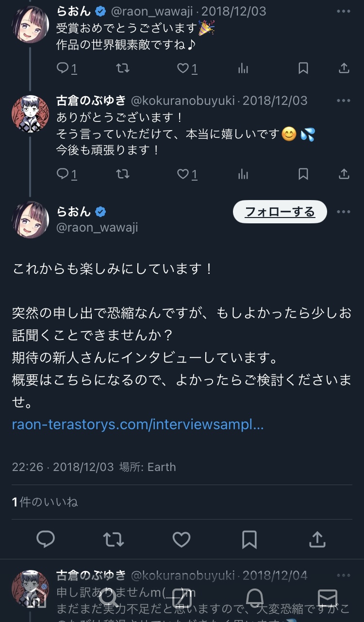
Task: Open らおん's profile picture in main tweet
Action: 30,220
